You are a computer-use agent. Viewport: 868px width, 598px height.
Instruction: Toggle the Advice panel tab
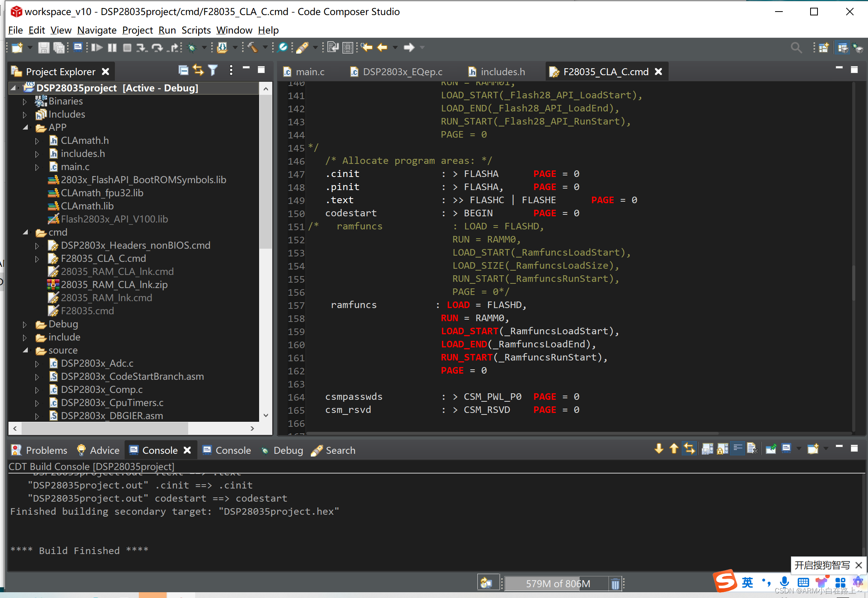(x=98, y=450)
